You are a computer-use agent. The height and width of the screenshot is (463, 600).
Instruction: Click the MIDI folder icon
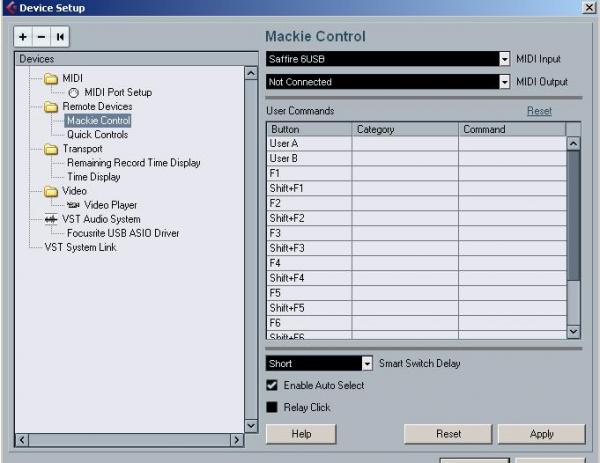pos(51,78)
